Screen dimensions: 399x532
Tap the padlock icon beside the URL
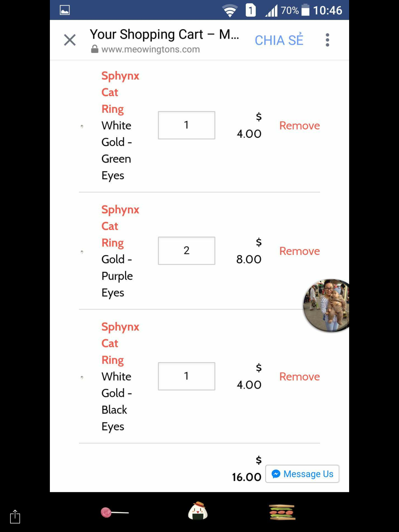tap(95, 49)
